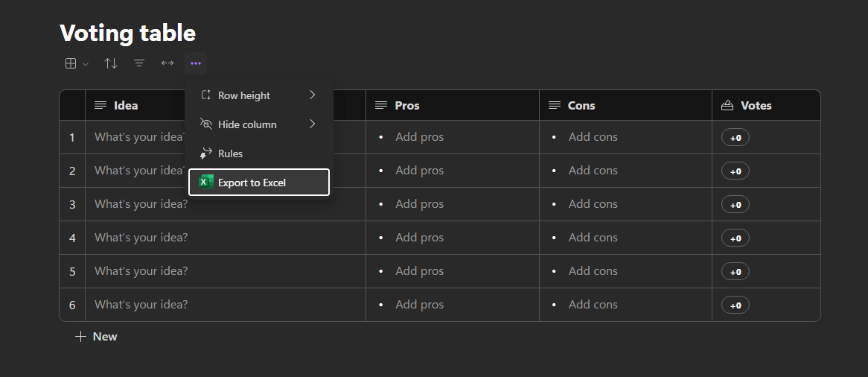Expand the Row height submenu

click(x=313, y=95)
